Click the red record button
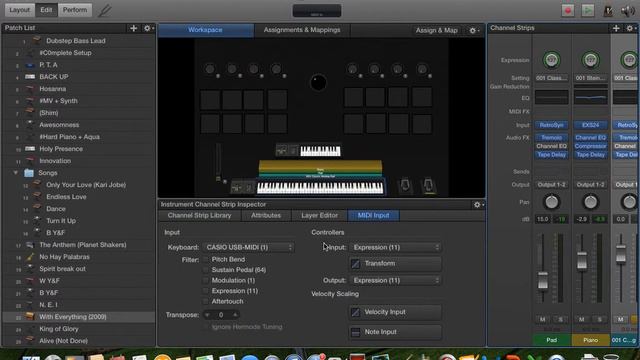The width and height of the screenshot is (640, 360). [x=567, y=10]
